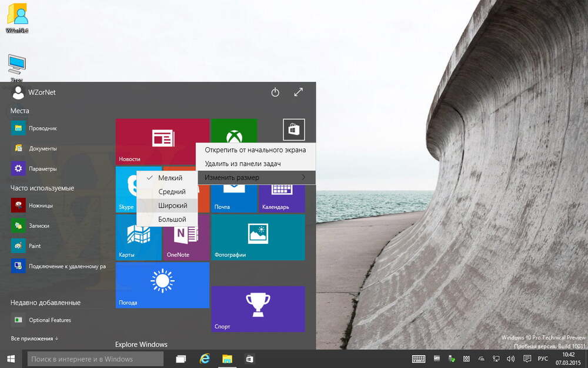Open the Спорт tile
The height and width of the screenshot is (368, 588).
(258, 309)
